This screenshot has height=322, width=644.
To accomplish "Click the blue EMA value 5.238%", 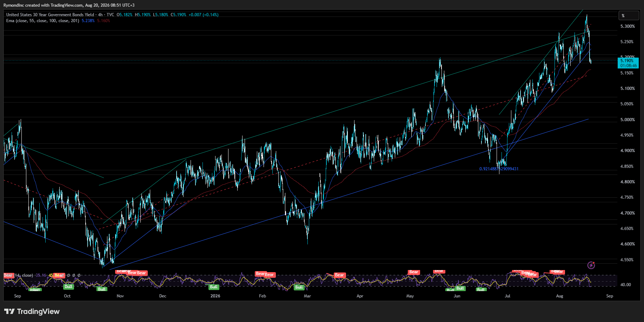I will coord(88,21).
